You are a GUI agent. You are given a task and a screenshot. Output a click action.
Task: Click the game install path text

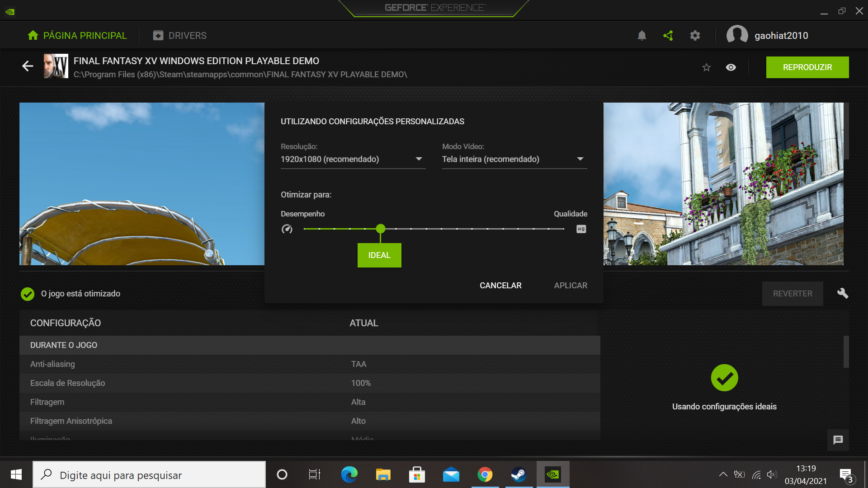(241, 75)
